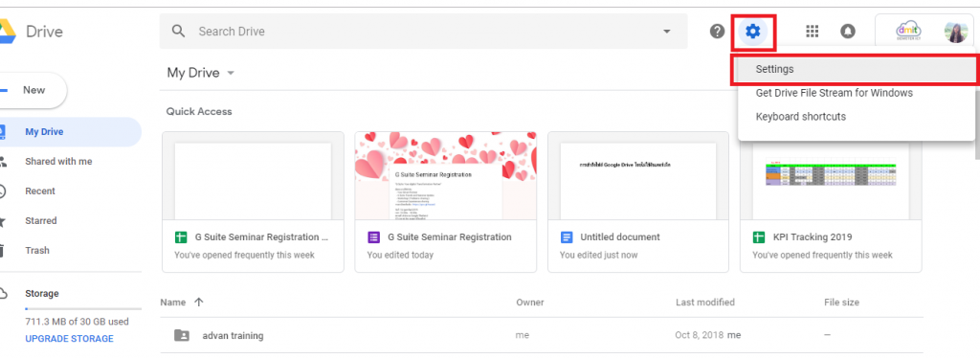Screen dimensions: 980x359
Task: Click the Settings gear icon
Action: [x=753, y=31]
